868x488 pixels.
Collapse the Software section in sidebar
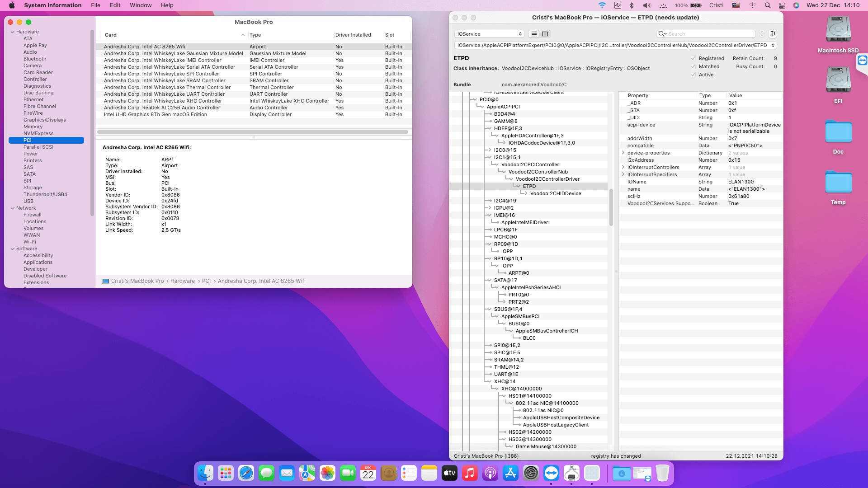[x=13, y=249]
